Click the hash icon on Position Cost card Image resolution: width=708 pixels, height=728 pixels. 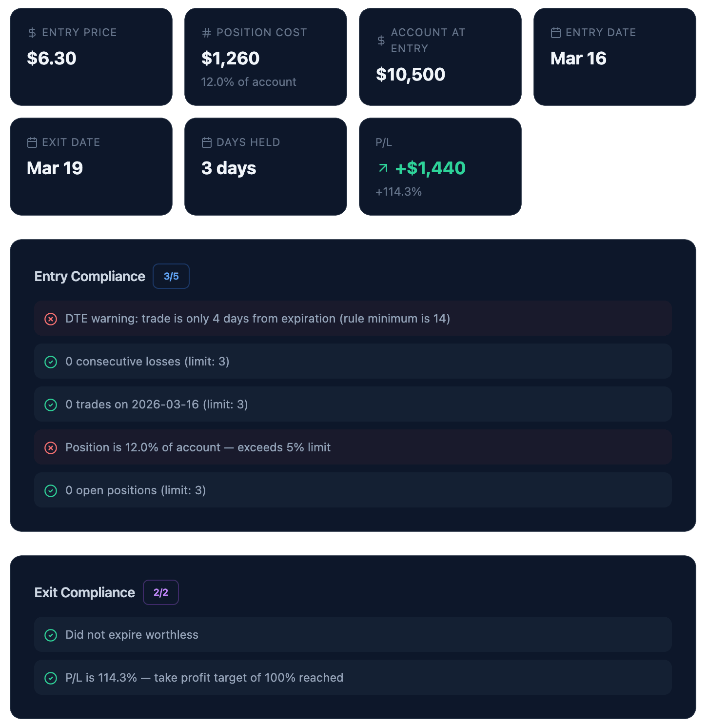pyautogui.click(x=206, y=33)
